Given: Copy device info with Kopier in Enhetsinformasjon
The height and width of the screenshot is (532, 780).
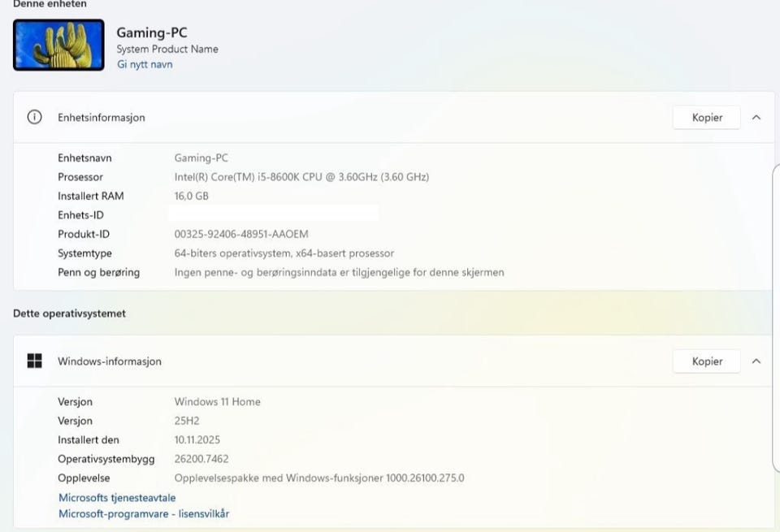Looking at the screenshot, I should (x=706, y=117).
